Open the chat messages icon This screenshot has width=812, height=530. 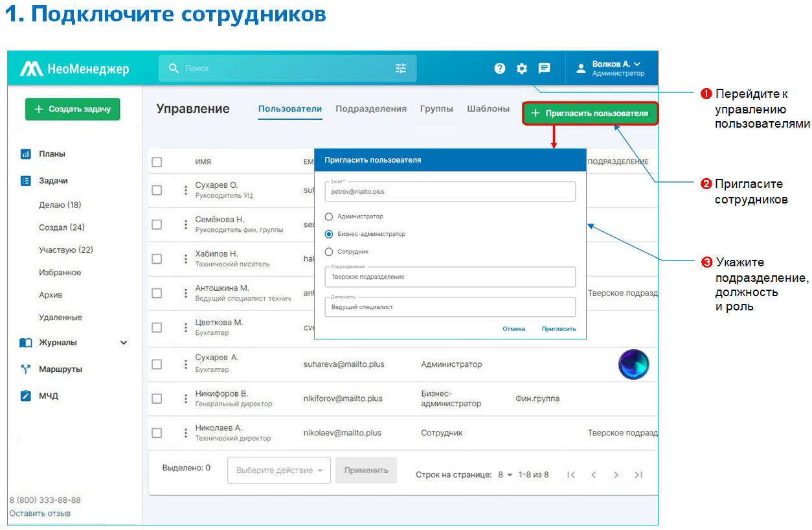[x=545, y=68]
